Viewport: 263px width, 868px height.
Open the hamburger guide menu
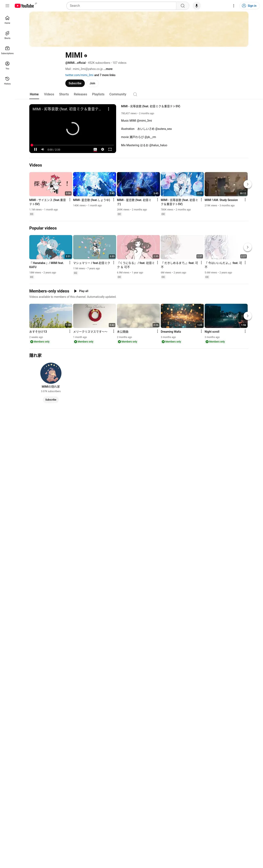click(7, 6)
